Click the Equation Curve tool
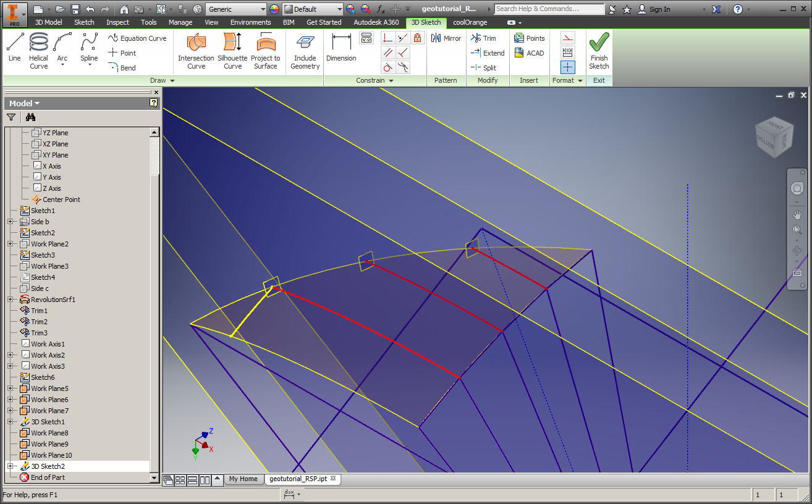Image resolution: width=812 pixels, height=504 pixels. click(137, 38)
